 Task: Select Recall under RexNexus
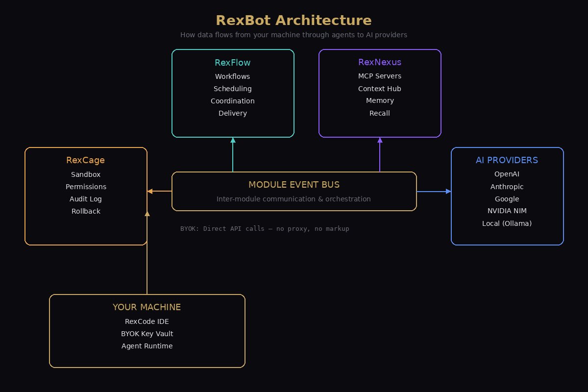(380, 113)
